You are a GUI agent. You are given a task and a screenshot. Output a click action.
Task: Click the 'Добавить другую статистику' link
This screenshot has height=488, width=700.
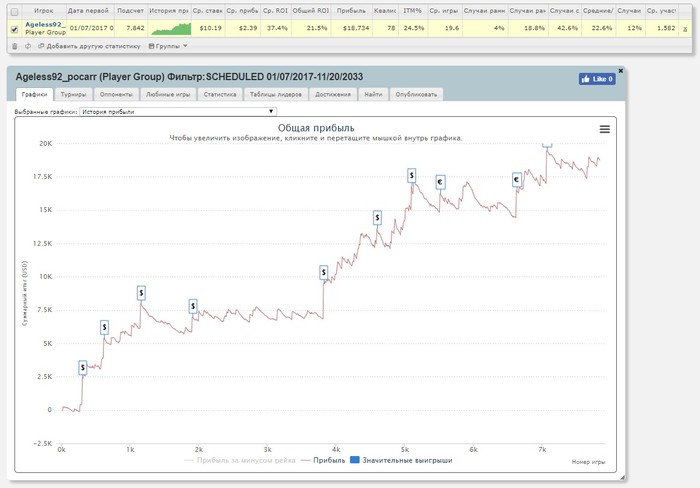pos(89,46)
